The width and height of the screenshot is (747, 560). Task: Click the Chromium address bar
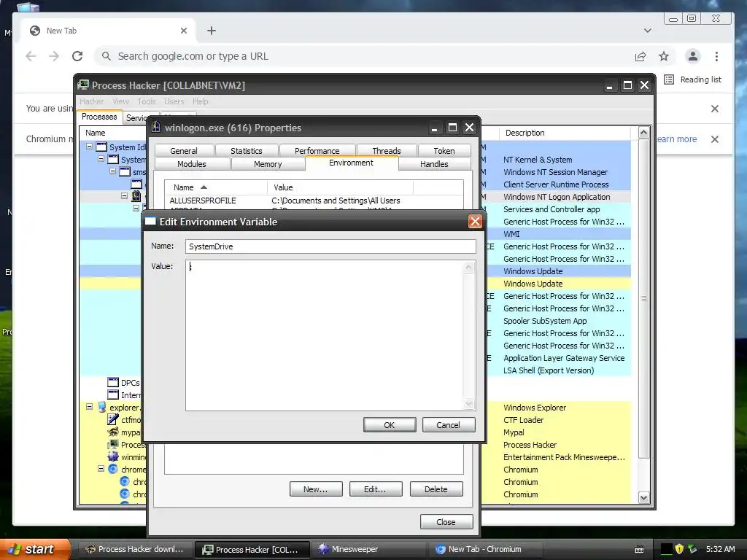coord(362,56)
